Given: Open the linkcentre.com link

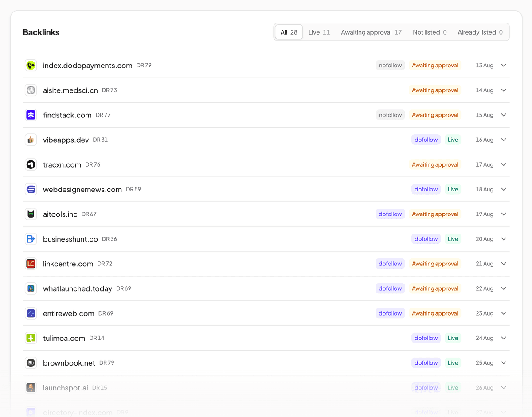Looking at the screenshot, I should [x=68, y=264].
